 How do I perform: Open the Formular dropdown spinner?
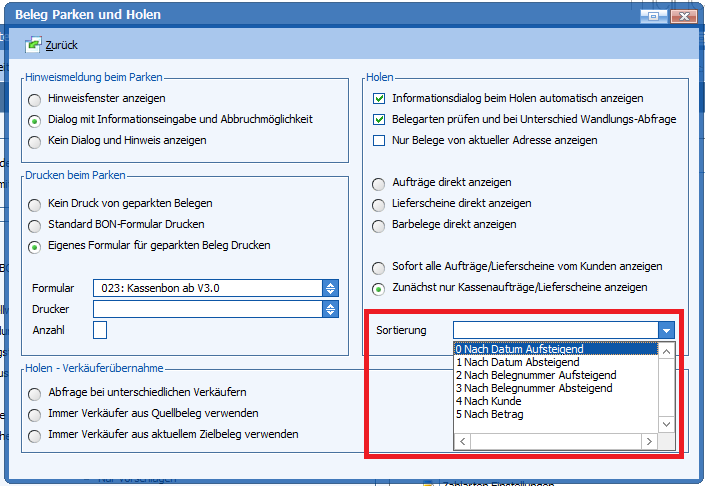[330, 288]
